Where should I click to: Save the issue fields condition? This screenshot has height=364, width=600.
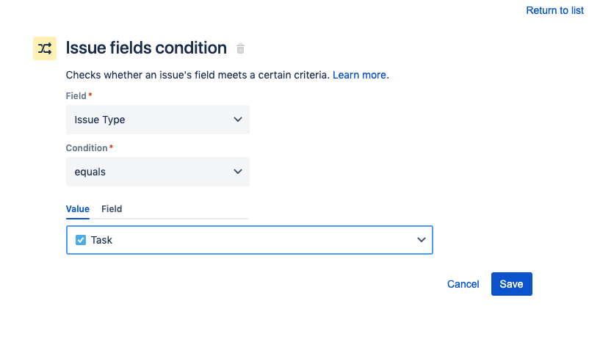point(511,284)
